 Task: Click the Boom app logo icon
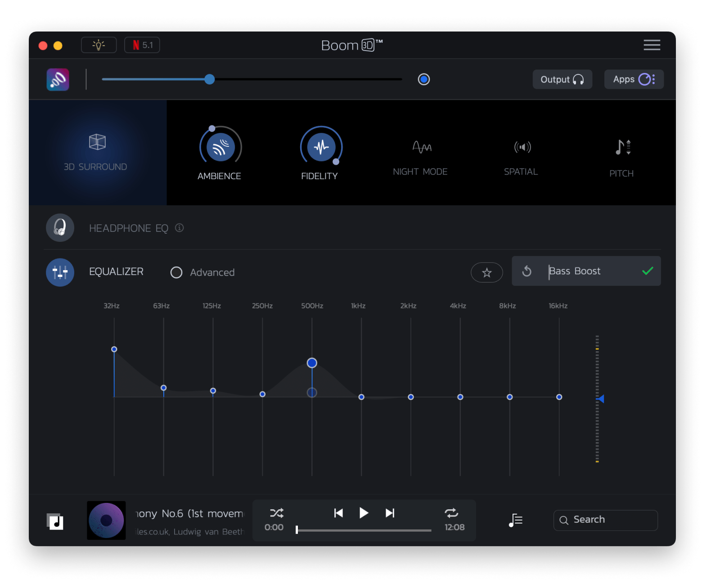[x=58, y=80]
